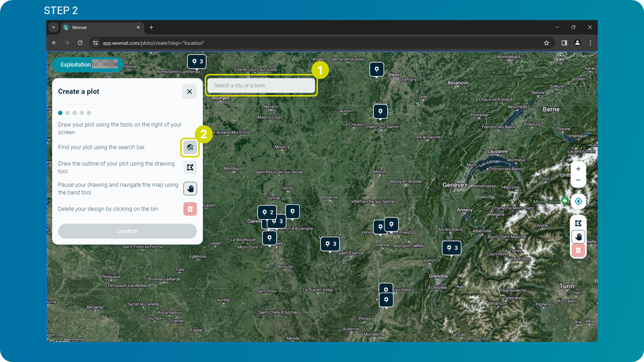The width and height of the screenshot is (644, 362).
Task: Click the Create a plot heading
Action: point(78,92)
